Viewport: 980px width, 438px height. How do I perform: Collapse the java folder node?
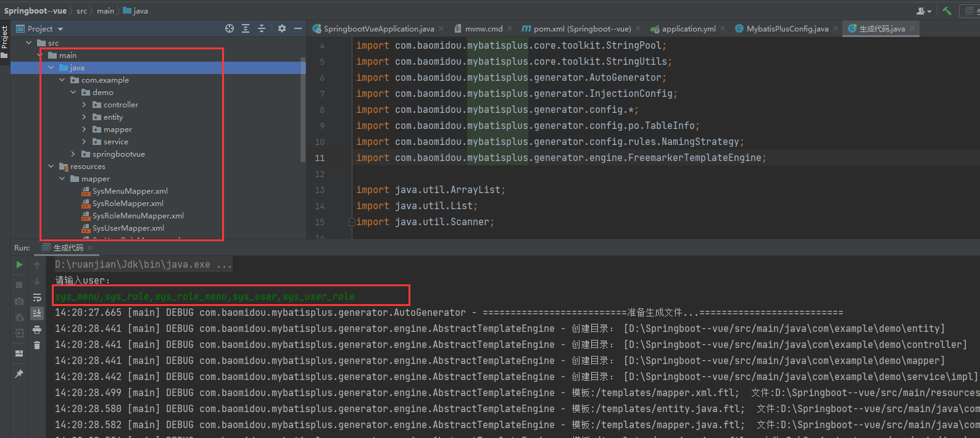[x=51, y=68]
